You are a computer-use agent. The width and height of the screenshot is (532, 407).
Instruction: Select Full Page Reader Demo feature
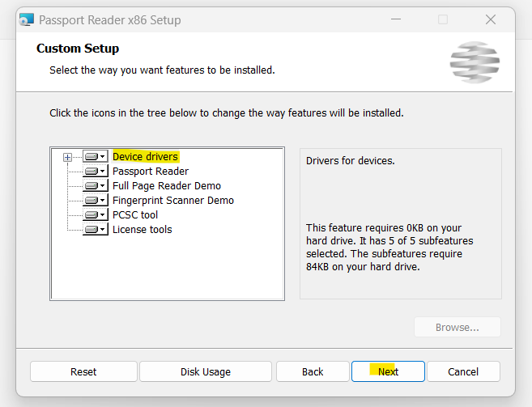167,186
